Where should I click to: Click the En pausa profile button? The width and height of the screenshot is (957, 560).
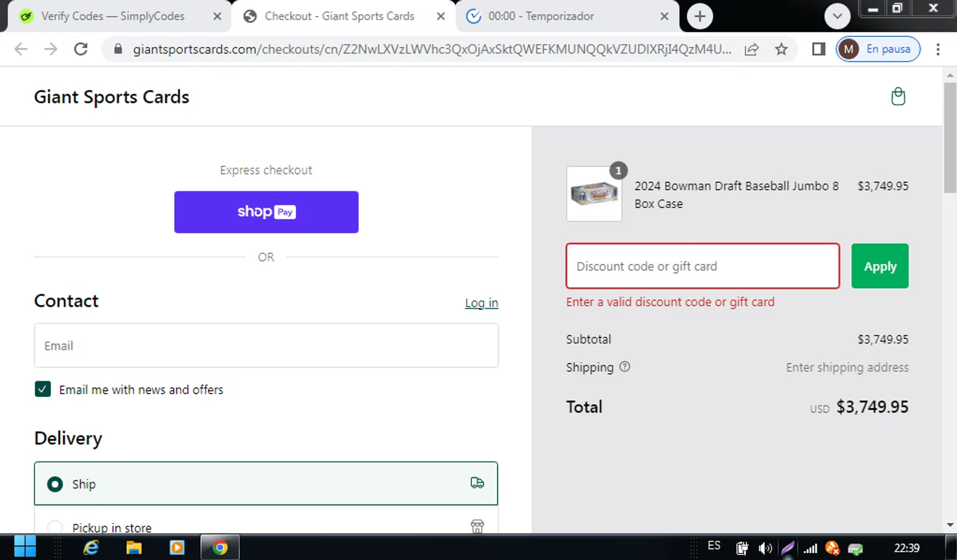[x=878, y=49]
